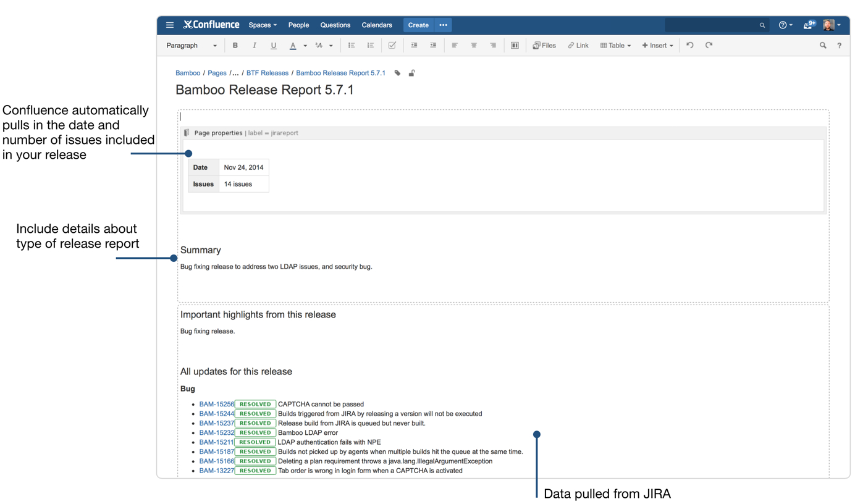Toggle underline formatting

[273, 46]
